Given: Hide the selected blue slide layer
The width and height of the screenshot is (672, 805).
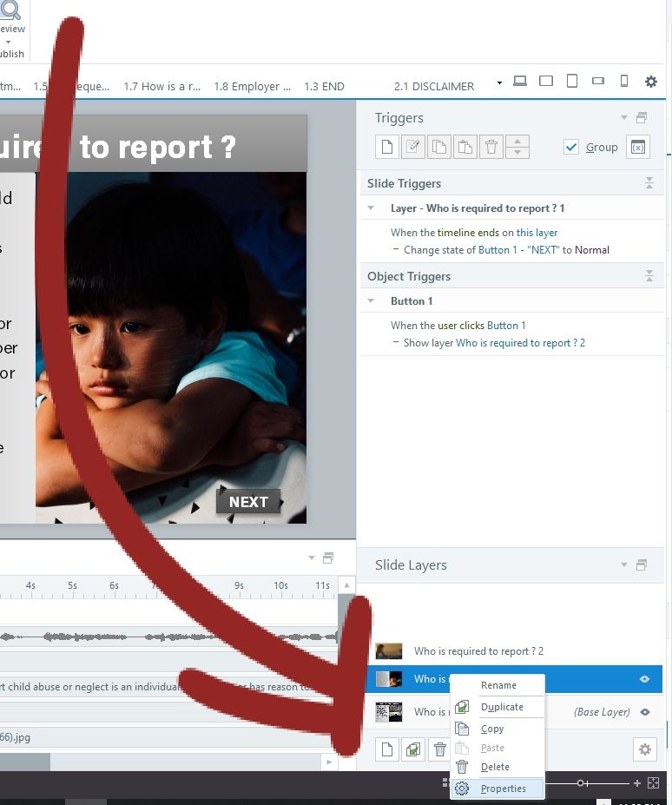Looking at the screenshot, I should click(x=644, y=679).
